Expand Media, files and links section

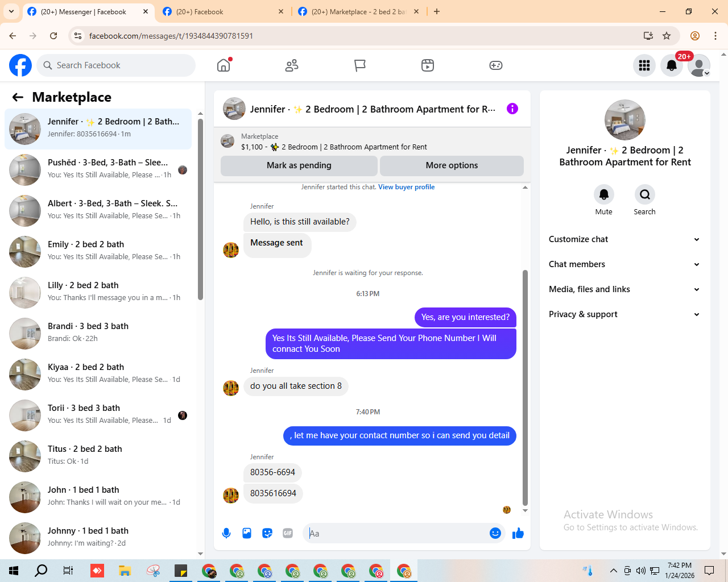[624, 289]
